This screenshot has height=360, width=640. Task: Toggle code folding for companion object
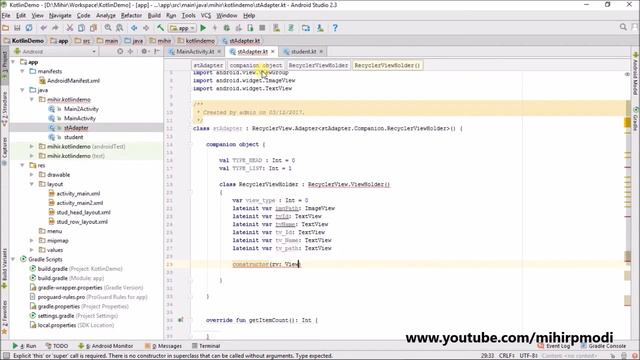[x=190, y=144]
